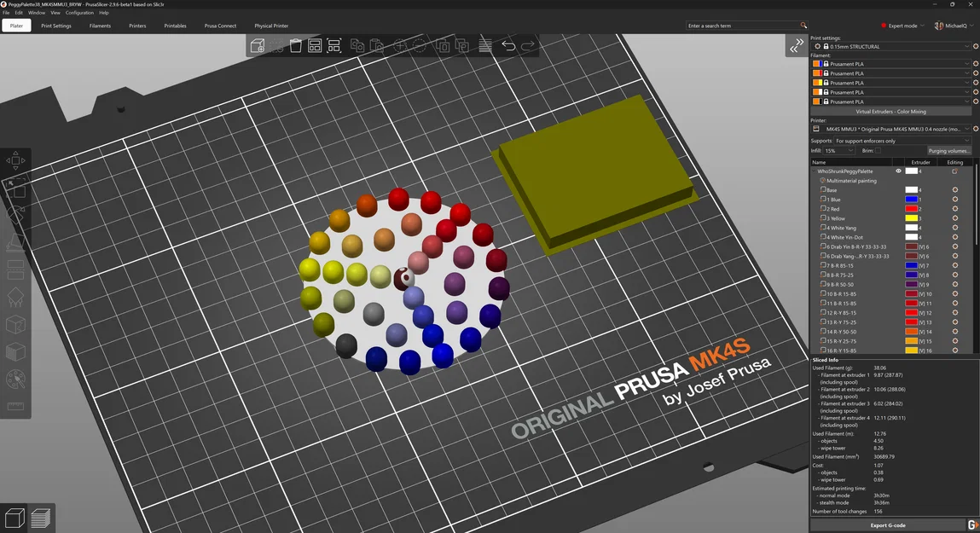Open the Filaments tab
Screen dimensions: 980x533
click(x=100, y=26)
